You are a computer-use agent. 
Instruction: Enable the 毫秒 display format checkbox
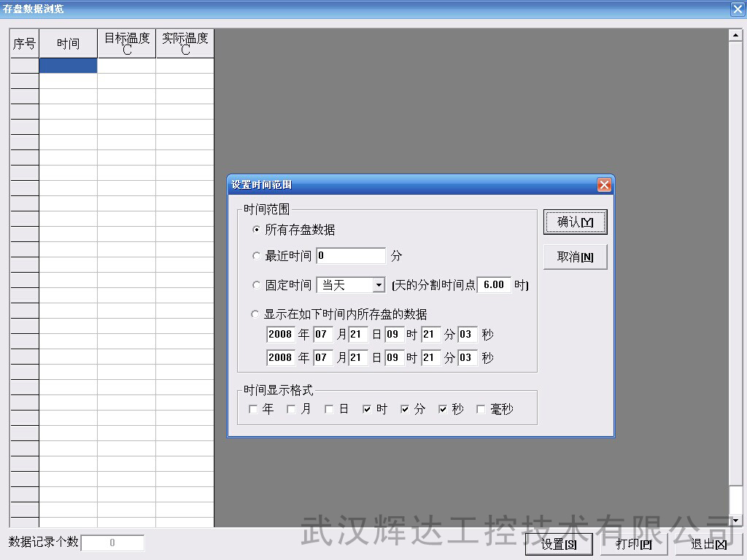point(481,410)
